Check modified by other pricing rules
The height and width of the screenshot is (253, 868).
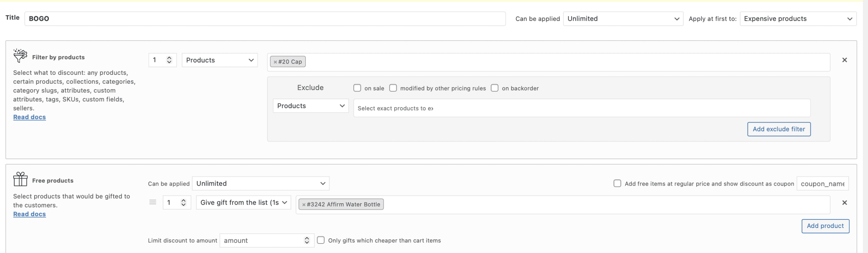tap(393, 88)
